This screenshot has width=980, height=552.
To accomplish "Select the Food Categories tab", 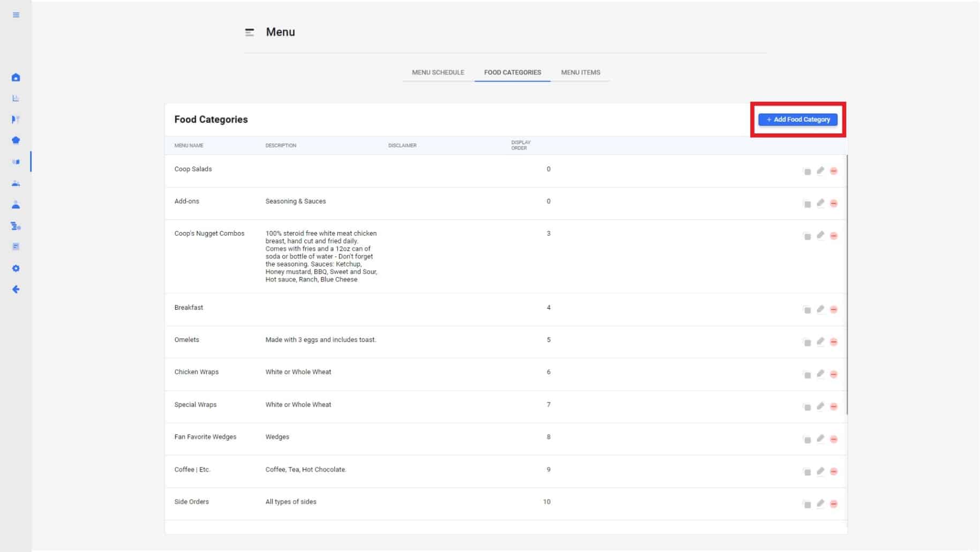I will (512, 72).
